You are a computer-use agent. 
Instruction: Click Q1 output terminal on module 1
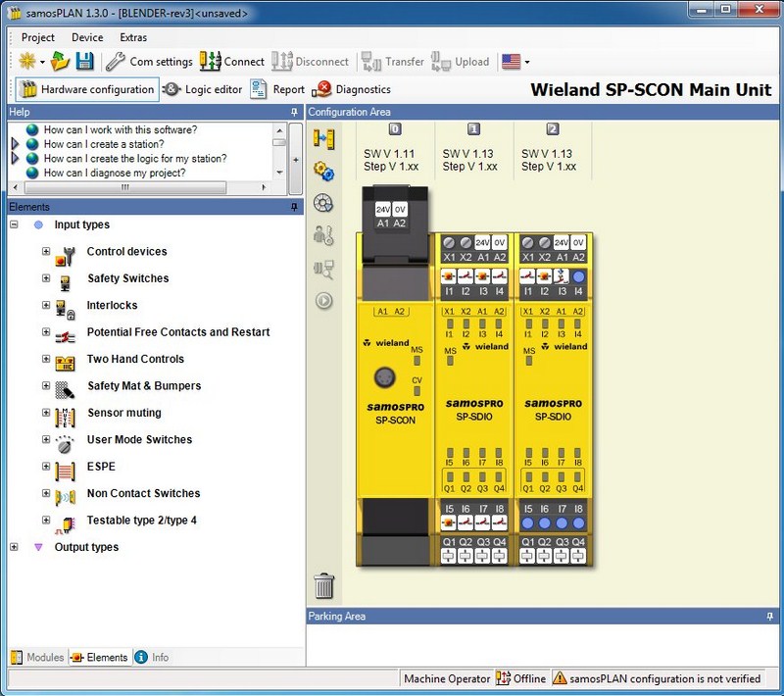(449, 556)
